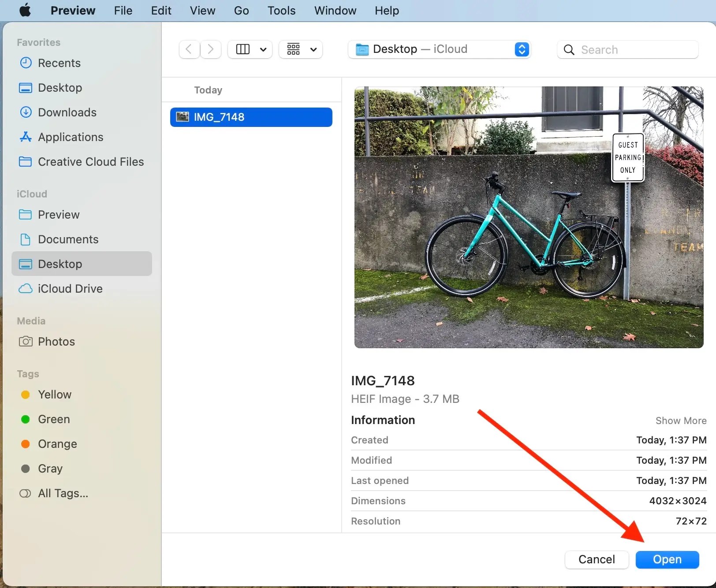Click the All Tags icon
This screenshot has width=716, height=588.
click(25, 493)
